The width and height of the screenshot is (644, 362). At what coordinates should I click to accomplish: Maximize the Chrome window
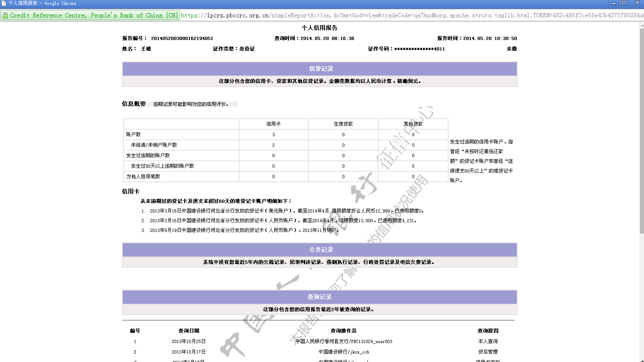624,3
